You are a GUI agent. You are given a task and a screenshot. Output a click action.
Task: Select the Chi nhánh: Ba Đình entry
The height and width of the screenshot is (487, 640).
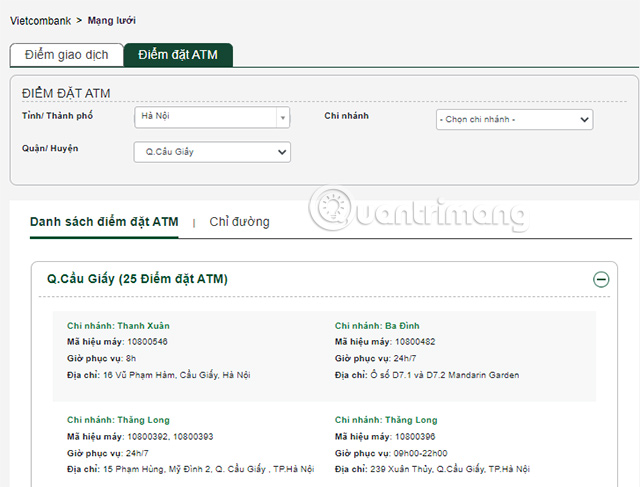tap(377, 326)
